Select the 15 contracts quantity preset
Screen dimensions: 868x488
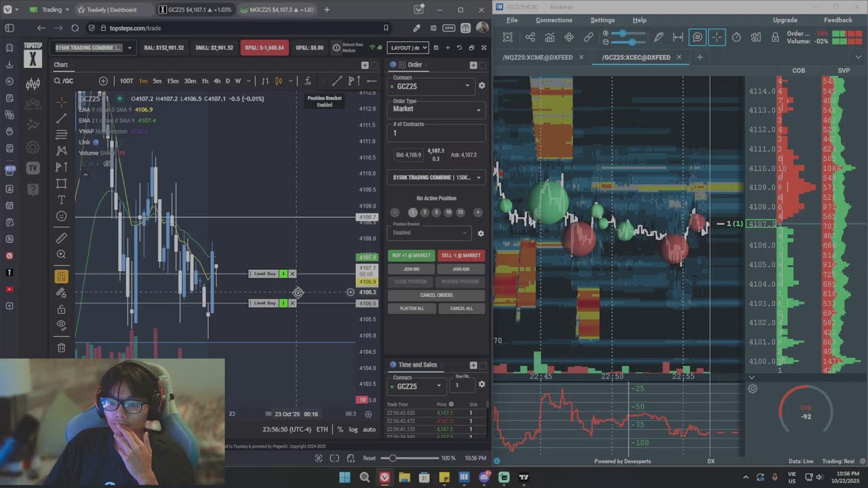click(x=460, y=212)
